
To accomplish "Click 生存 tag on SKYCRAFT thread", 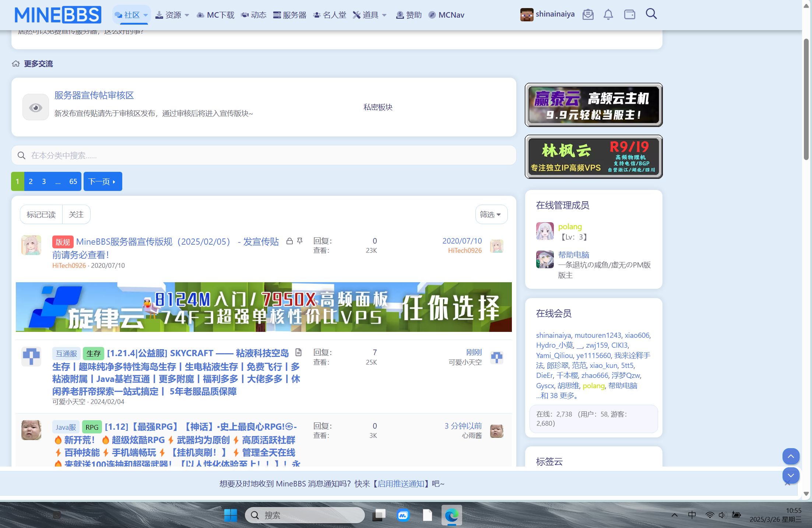I will (x=93, y=354).
